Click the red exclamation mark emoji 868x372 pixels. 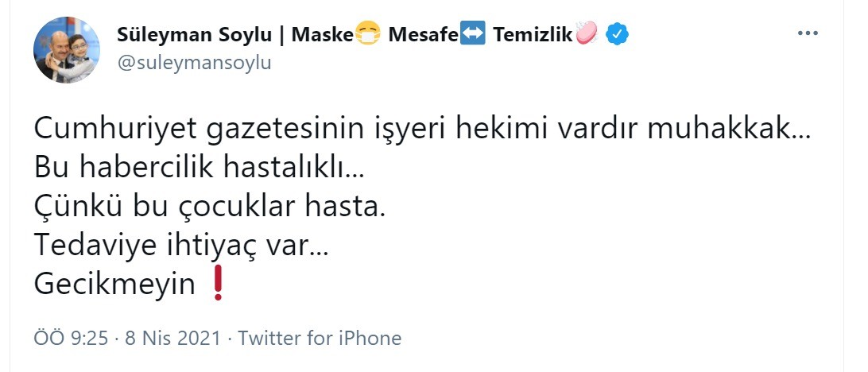pos(216,285)
